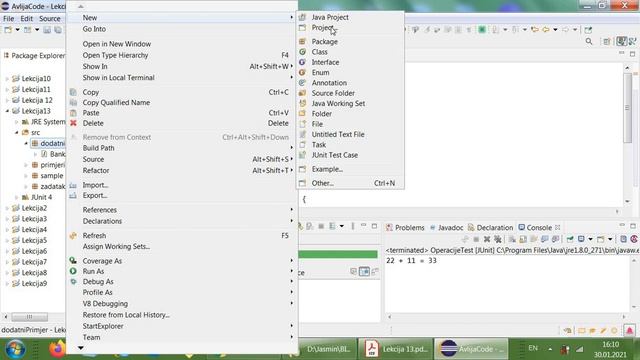Click the Coverage As icon
The image size is (640, 360).
coord(73,260)
